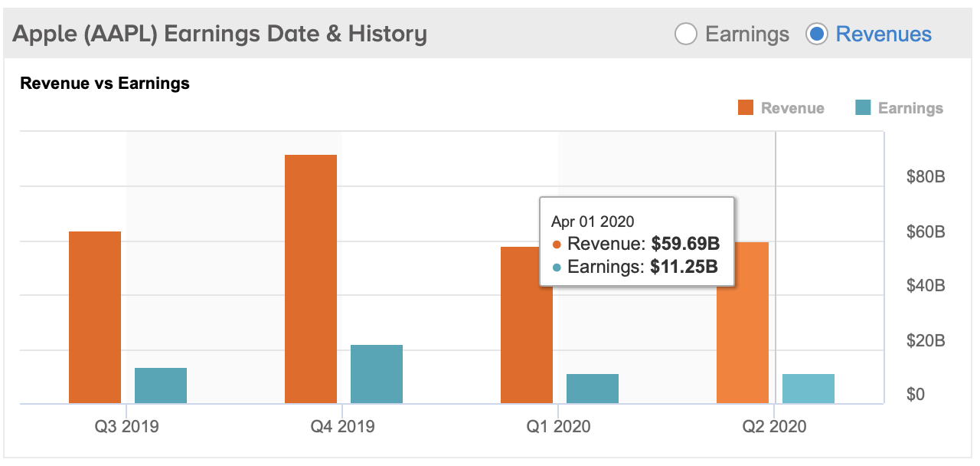Click the Q1 2020 teal earnings bar
The width and height of the screenshot is (980, 466).
593,389
